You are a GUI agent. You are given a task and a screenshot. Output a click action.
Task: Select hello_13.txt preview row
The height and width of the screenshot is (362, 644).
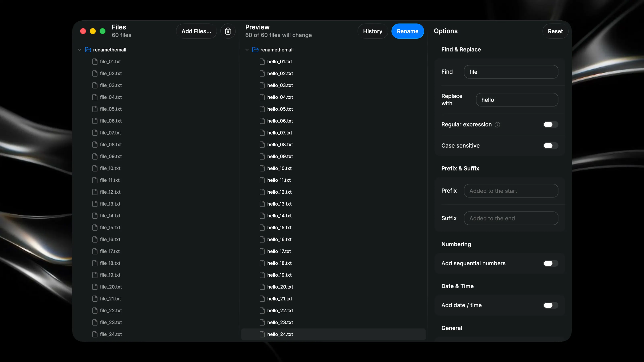tap(333, 204)
